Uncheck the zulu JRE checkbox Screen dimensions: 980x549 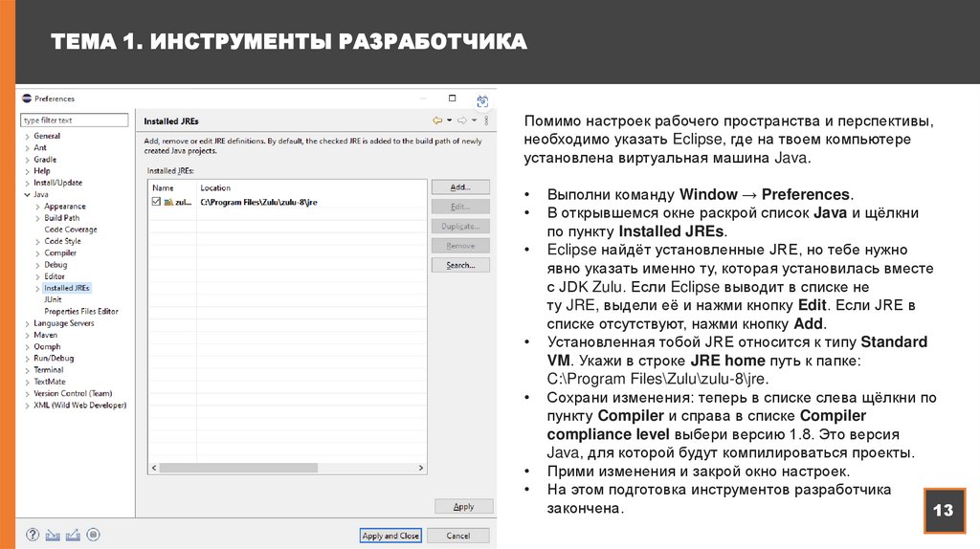coord(156,203)
